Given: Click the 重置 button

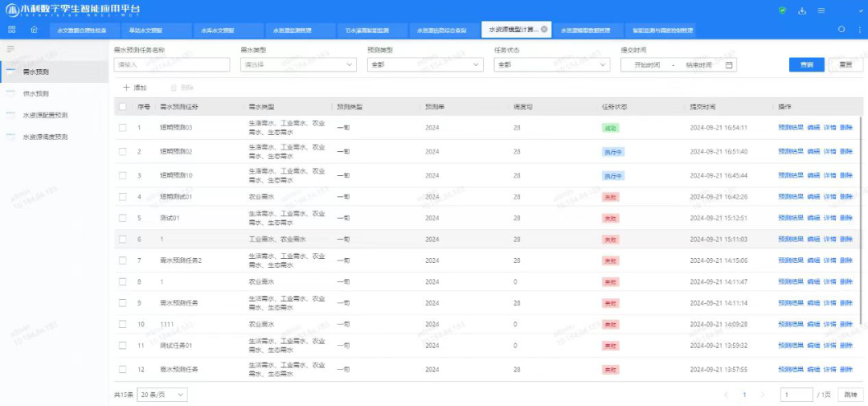Looking at the screenshot, I should coord(845,64).
